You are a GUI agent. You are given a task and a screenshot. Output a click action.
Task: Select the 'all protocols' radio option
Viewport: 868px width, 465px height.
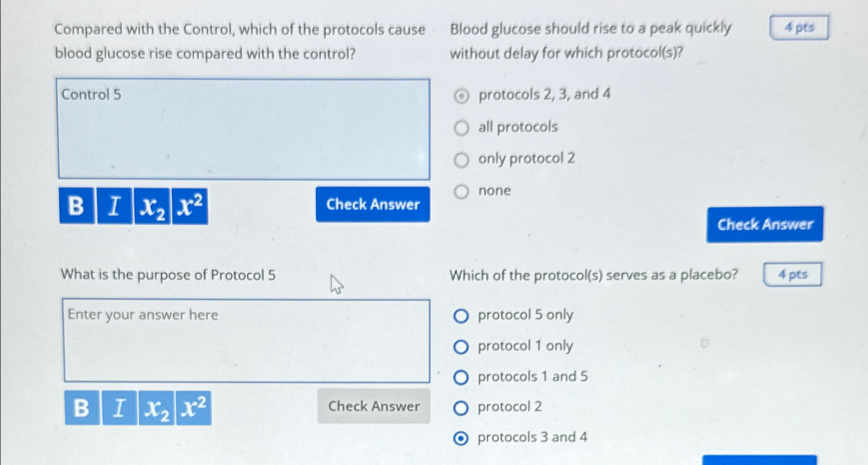pos(461,127)
